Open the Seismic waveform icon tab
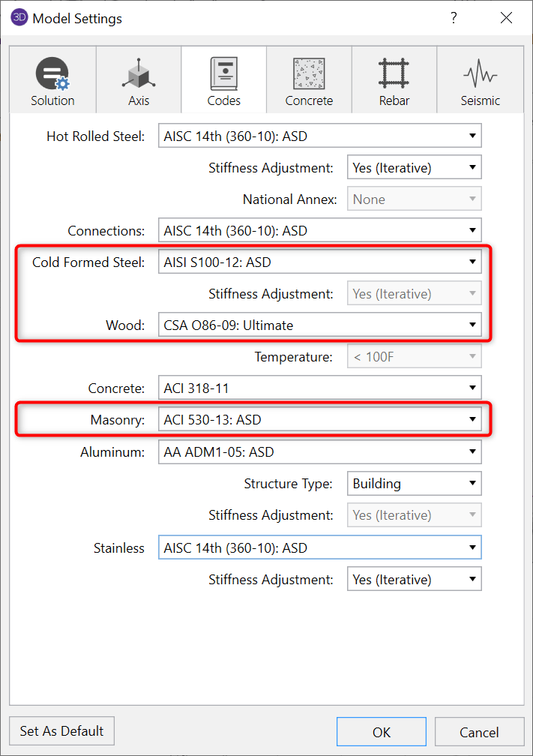 tap(480, 74)
